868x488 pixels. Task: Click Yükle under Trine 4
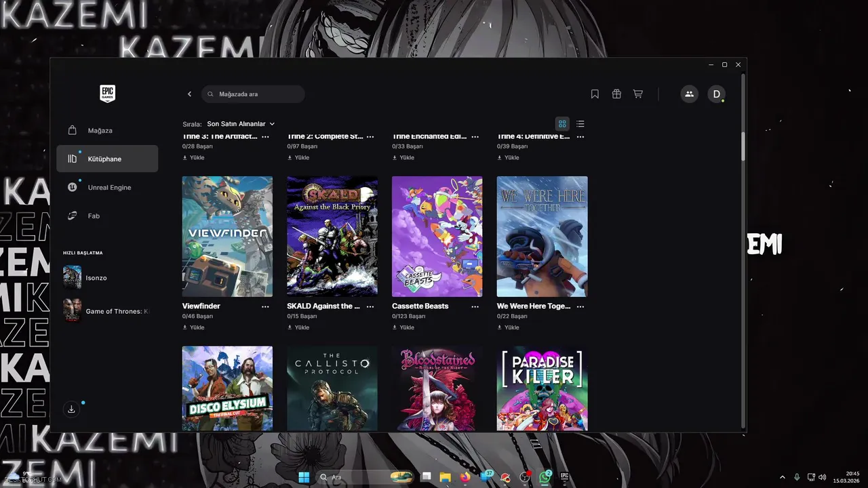[508, 158]
